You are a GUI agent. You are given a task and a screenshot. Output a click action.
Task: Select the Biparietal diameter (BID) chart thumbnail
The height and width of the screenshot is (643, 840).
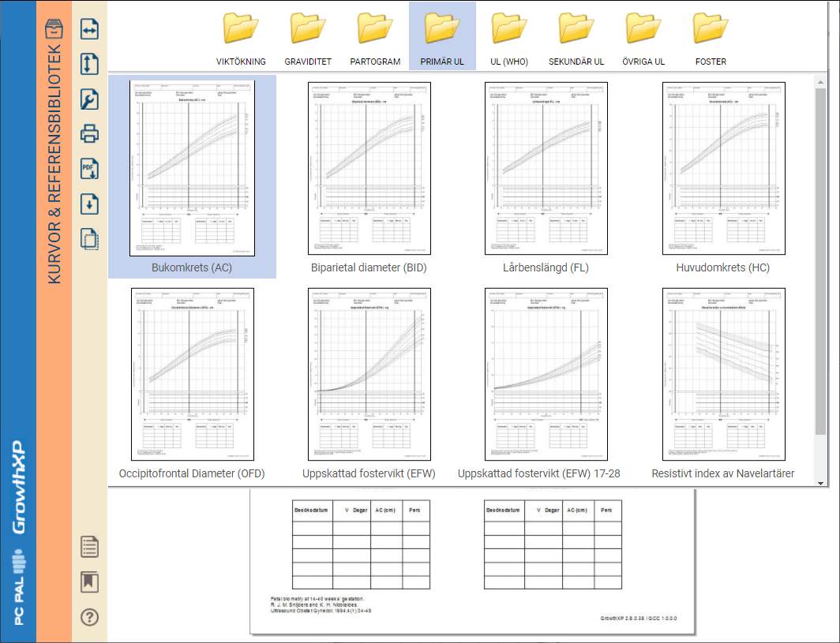tap(369, 169)
